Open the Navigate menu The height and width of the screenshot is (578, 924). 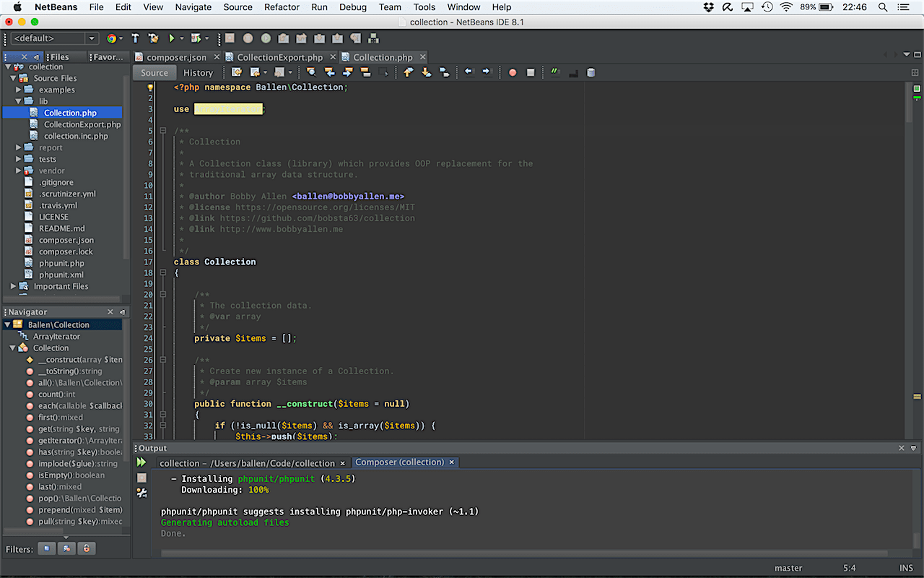tap(193, 7)
